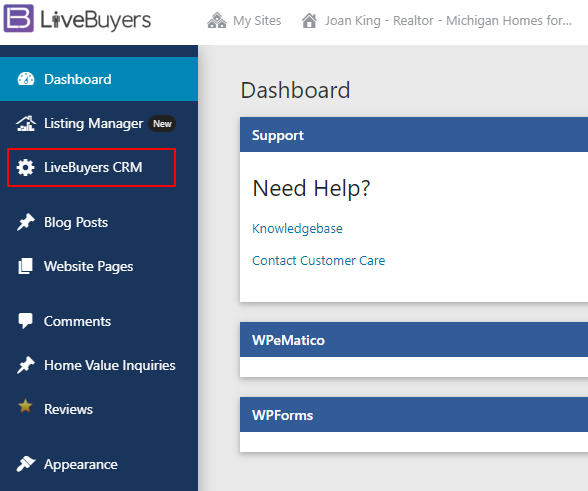Collapse the Support panel header
This screenshot has height=491, width=588.
tap(414, 135)
